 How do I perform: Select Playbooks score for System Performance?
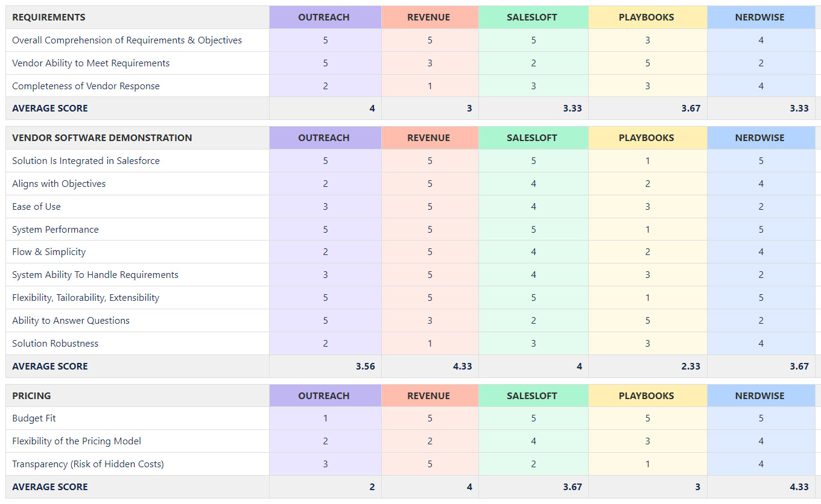647,230
